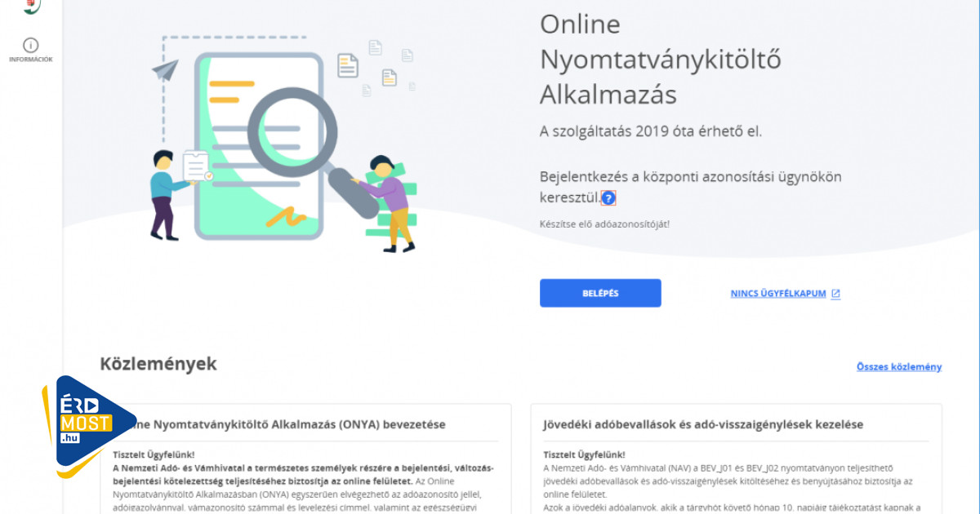Click Tisztelt Ügyfelünk in the right announcement card

coord(585,454)
